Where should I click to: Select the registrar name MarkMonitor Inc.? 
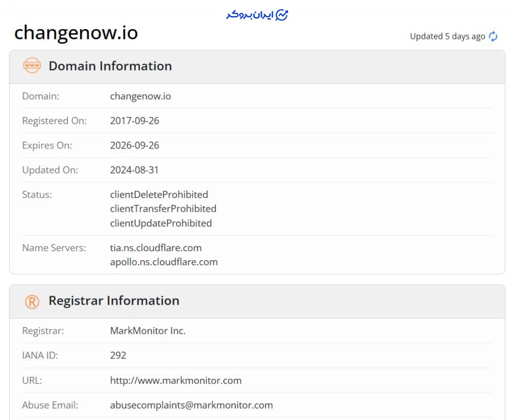(148, 330)
